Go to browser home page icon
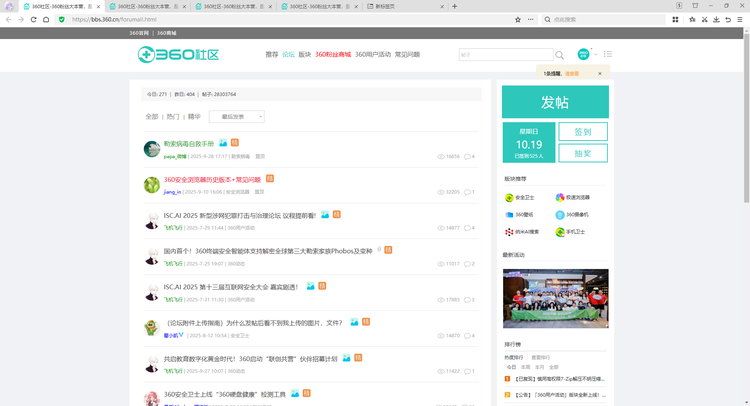 tap(46, 20)
